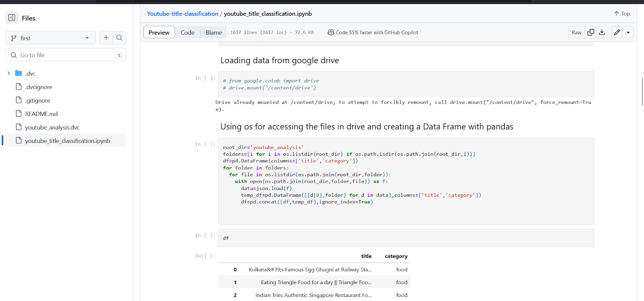Click the .dvc folder icon
The width and height of the screenshot is (644, 301).
coord(19,73)
